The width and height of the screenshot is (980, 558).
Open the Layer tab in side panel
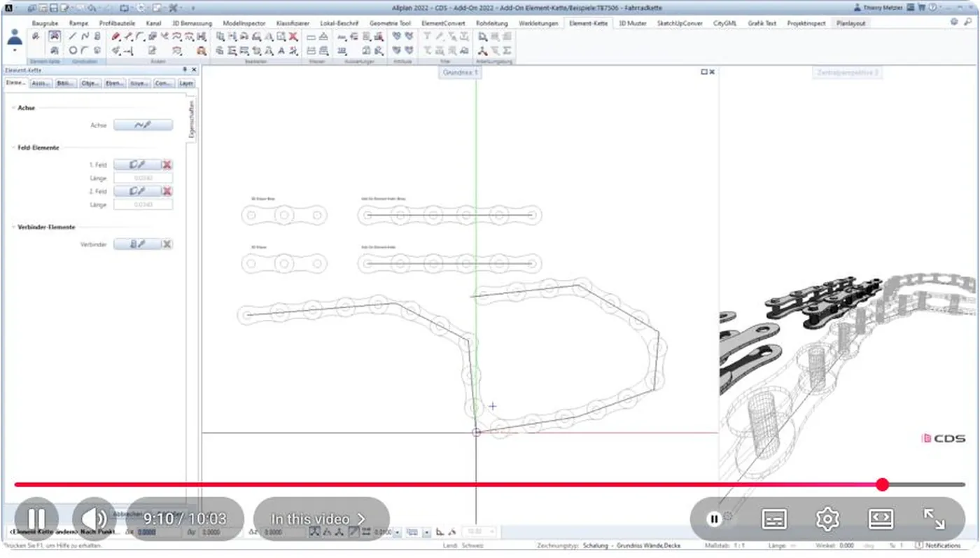point(186,83)
